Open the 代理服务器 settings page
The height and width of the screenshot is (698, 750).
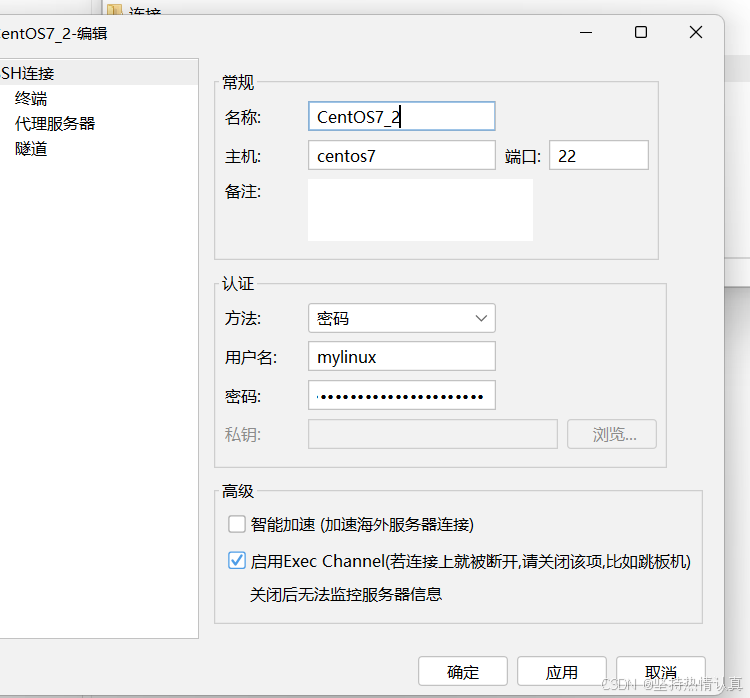[55, 123]
